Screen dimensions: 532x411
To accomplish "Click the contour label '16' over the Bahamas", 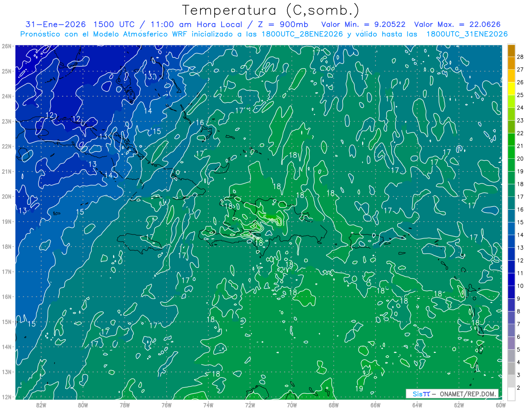I will 200,123.
